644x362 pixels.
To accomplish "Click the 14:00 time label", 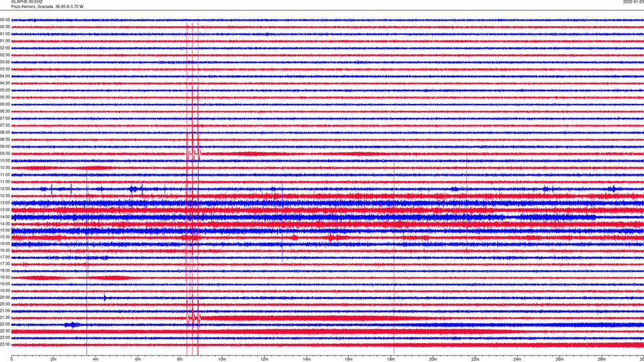I will [5, 217].
